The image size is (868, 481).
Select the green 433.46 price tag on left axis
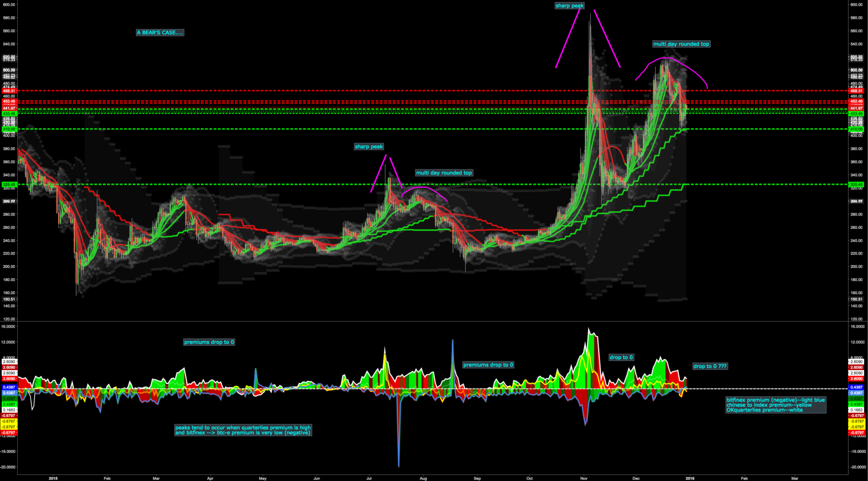9,114
